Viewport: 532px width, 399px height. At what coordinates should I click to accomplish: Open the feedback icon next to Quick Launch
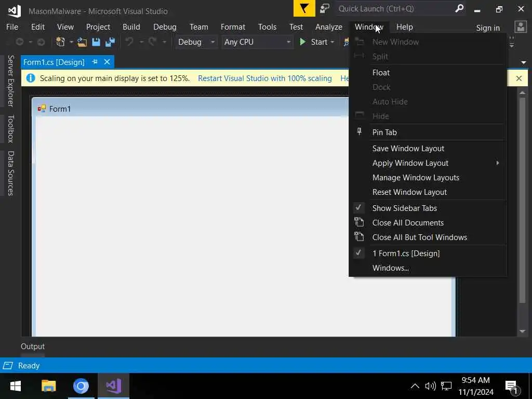pos(325,8)
